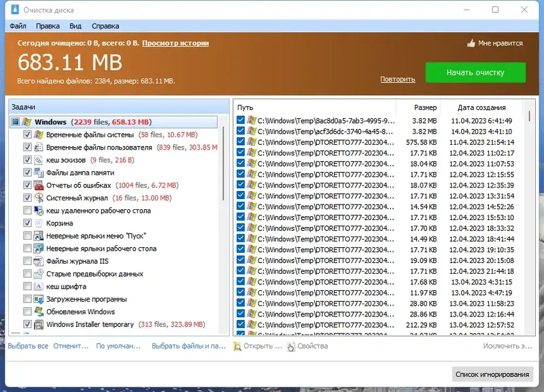Click the Отчеты об ошибках icon
The width and height of the screenshot is (544, 392).
(39, 185)
